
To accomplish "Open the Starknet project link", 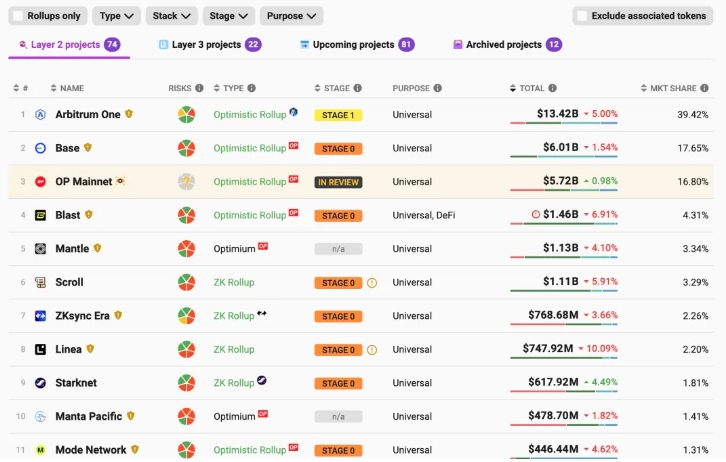I will pyautogui.click(x=76, y=383).
